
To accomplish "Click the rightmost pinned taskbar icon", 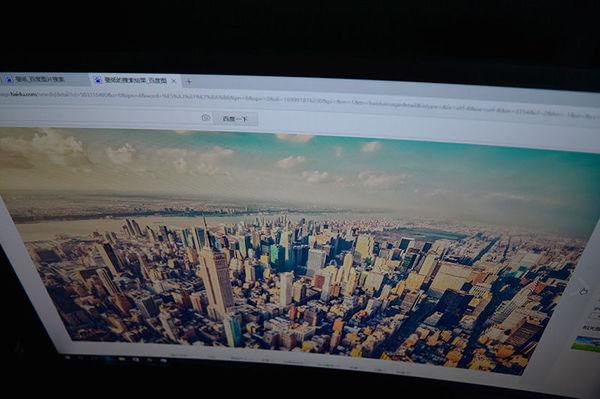I will [x=163, y=360].
